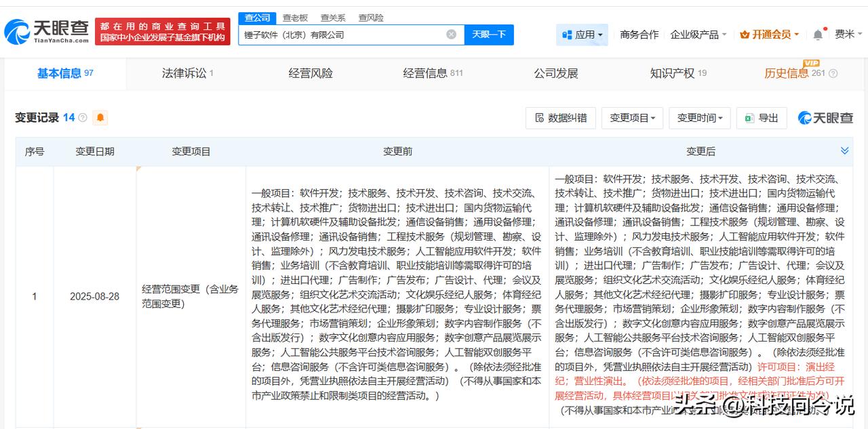The width and height of the screenshot is (868, 429).
Task: Open the notification bell icon in header
Action: coord(818,35)
